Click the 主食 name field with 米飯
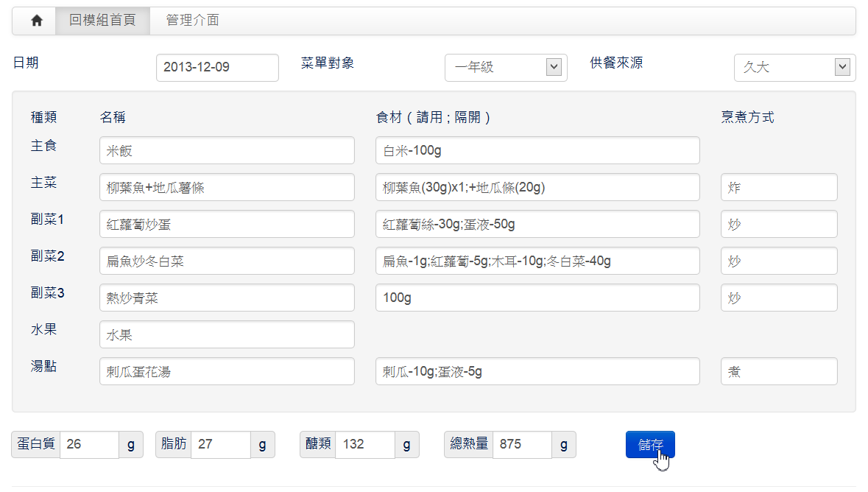The width and height of the screenshot is (868, 492). 227,150
